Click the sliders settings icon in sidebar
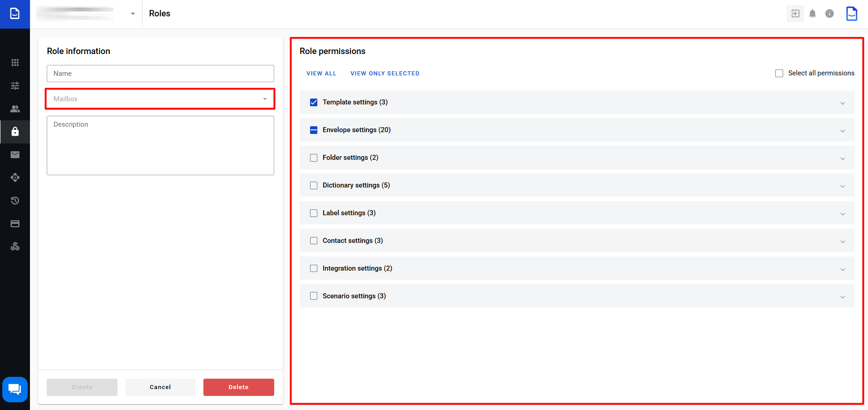The height and width of the screenshot is (410, 868). [15, 86]
